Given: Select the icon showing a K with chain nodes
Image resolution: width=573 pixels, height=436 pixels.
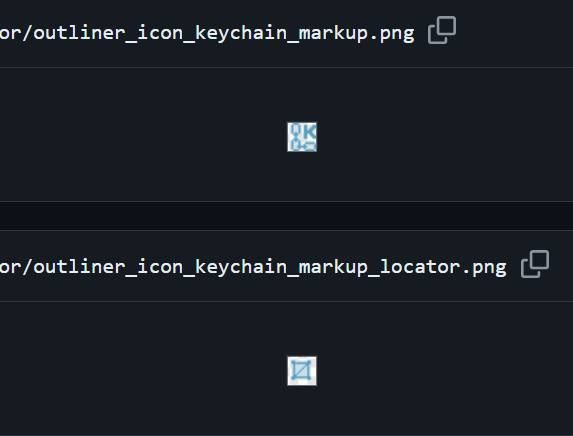Looking at the screenshot, I should (x=302, y=137).
